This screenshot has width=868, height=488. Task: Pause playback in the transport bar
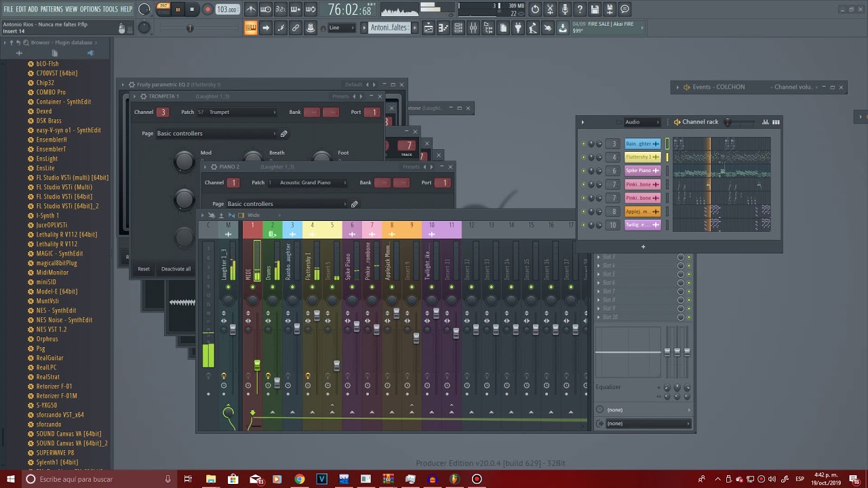point(178,9)
